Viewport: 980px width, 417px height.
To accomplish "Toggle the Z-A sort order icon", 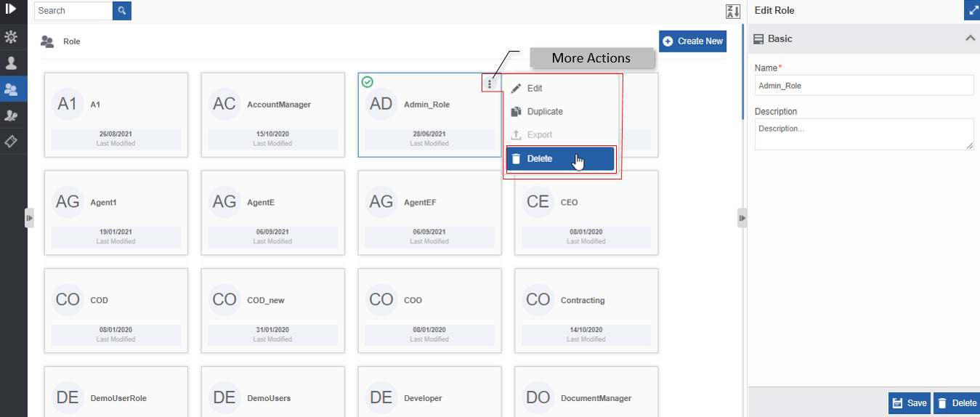I will (732, 11).
